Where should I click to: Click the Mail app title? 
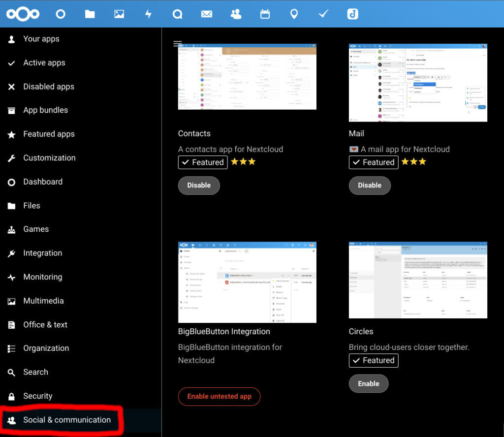click(356, 134)
